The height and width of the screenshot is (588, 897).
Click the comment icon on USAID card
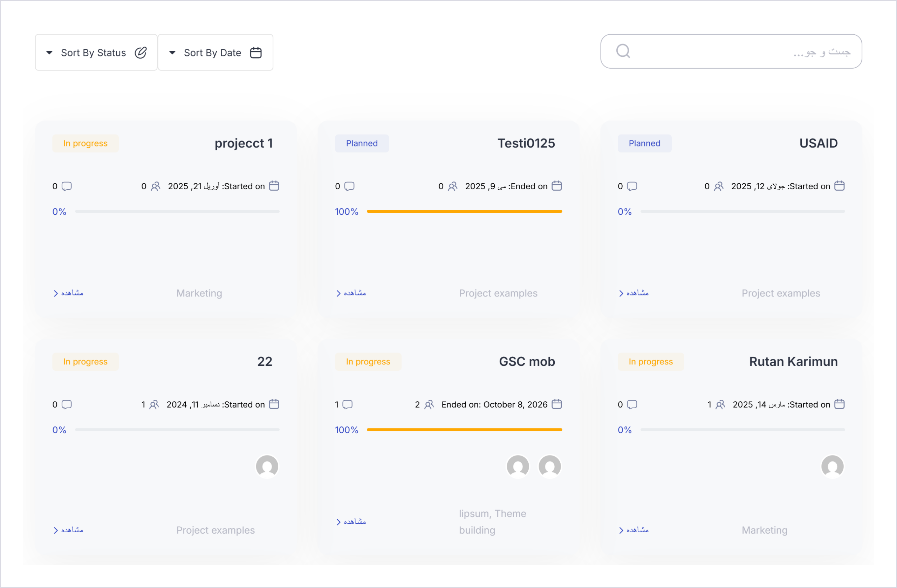click(x=632, y=186)
